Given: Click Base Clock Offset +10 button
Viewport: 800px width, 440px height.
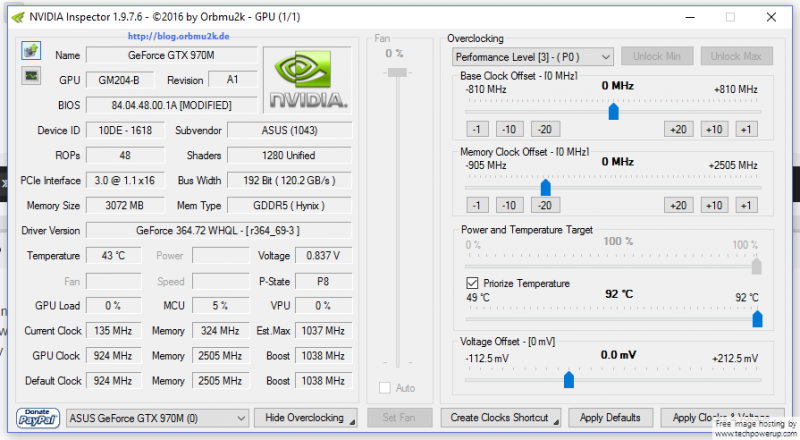Looking at the screenshot, I should tap(714, 129).
